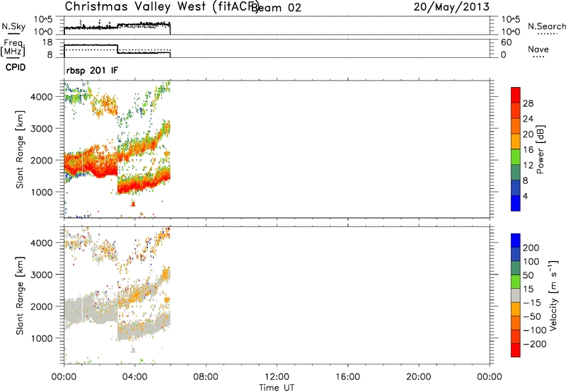This screenshot has width=566, height=392.
Task: Pick the 12–16 dB light green Power segment
Action: [x=516, y=157]
